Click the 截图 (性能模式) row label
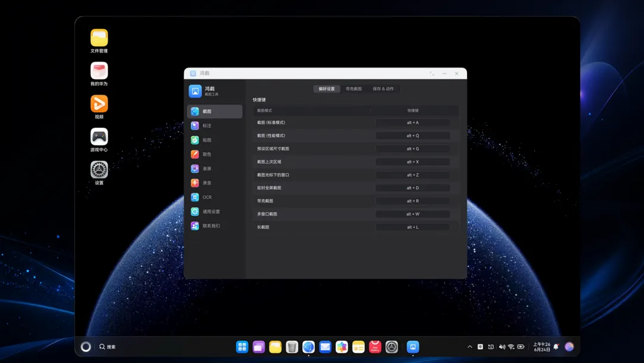Image resolution: width=644 pixels, height=363 pixels. click(x=271, y=136)
